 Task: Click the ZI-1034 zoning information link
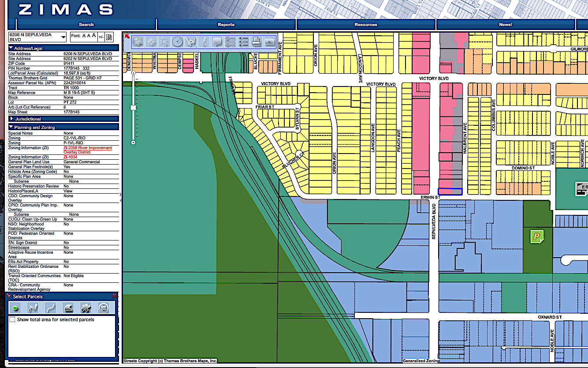click(71, 157)
